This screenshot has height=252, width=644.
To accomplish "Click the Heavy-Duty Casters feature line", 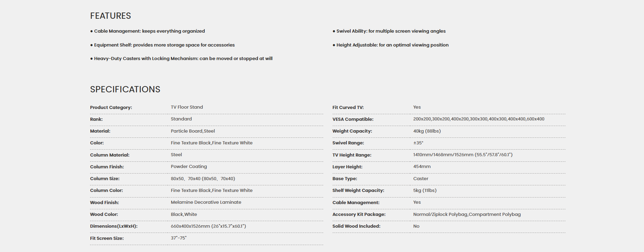I will pyautogui.click(x=181, y=59).
